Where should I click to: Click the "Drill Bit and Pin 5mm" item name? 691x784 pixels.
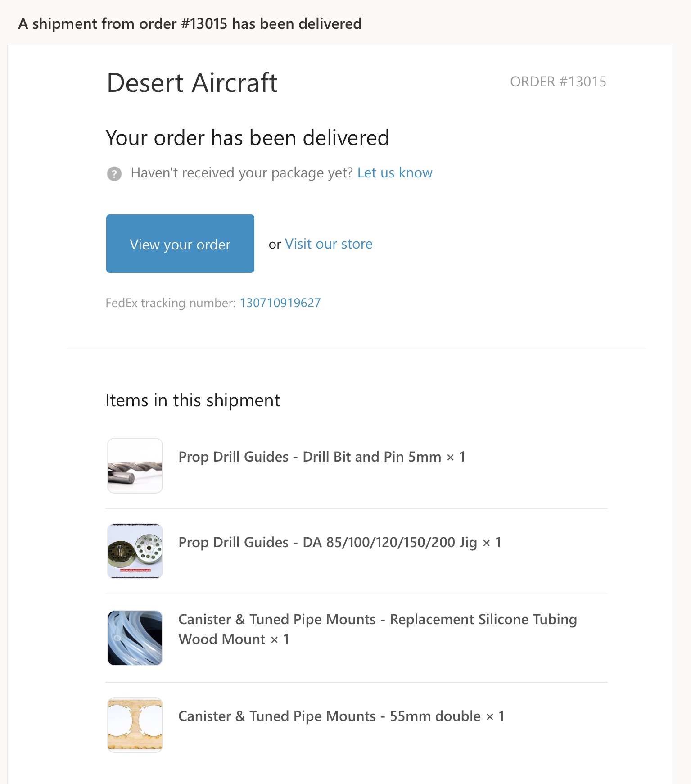372,457
